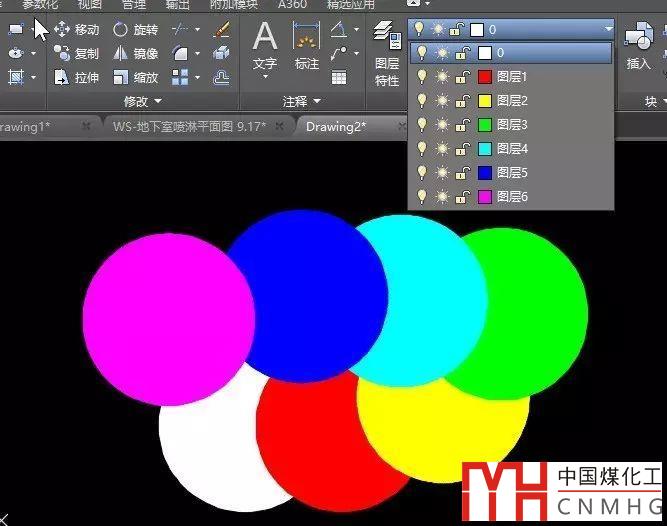The width and height of the screenshot is (667, 526).
Task: Click the Erase tool icon
Action: click(222, 29)
